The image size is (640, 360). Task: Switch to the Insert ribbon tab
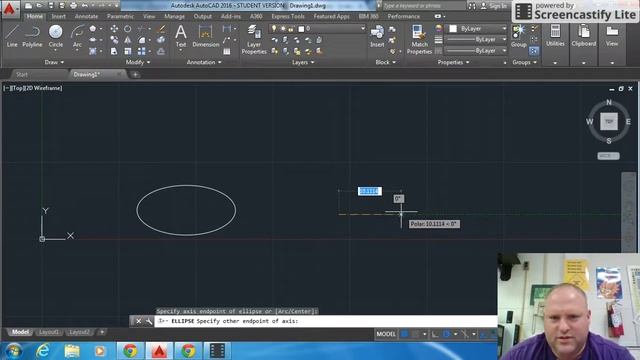click(x=58, y=16)
